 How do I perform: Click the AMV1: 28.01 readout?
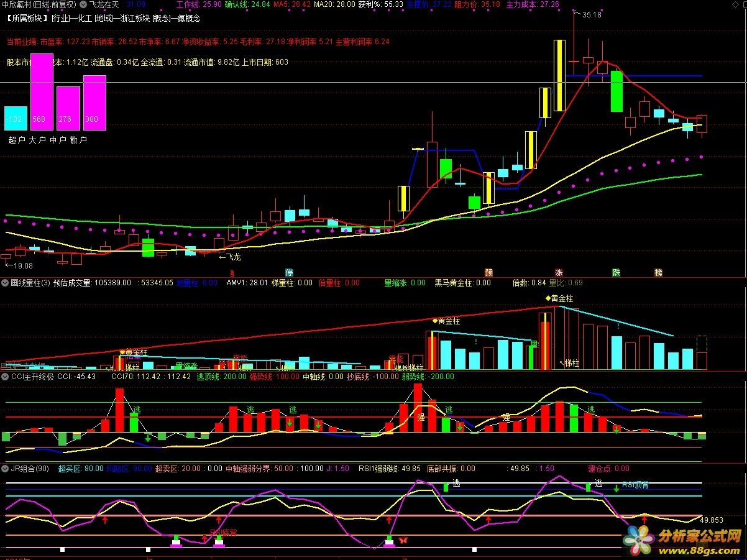click(247, 283)
